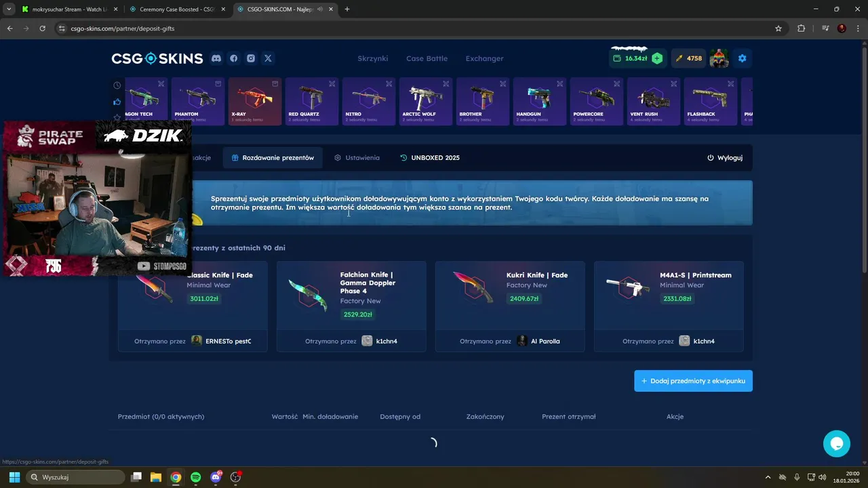This screenshot has height=488, width=868.
Task: Open the Chrome profile icon in toolbar
Action: click(x=842, y=28)
